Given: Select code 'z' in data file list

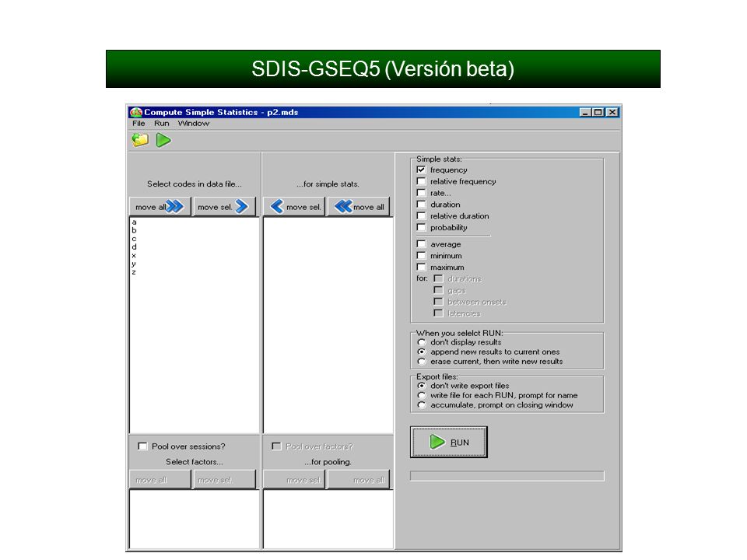Looking at the screenshot, I should 135,272.
